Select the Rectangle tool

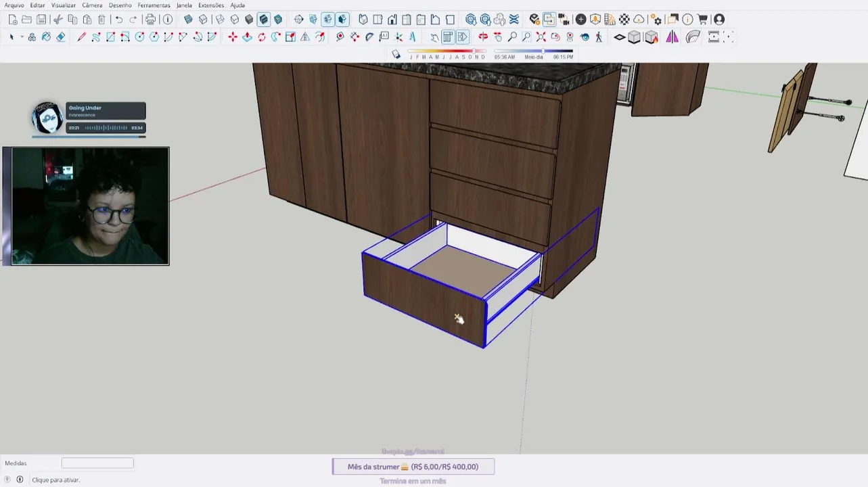110,37
